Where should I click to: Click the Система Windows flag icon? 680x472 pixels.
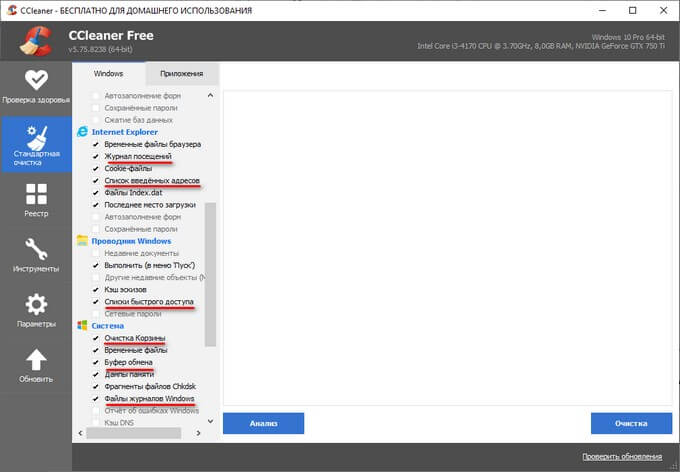[82, 325]
